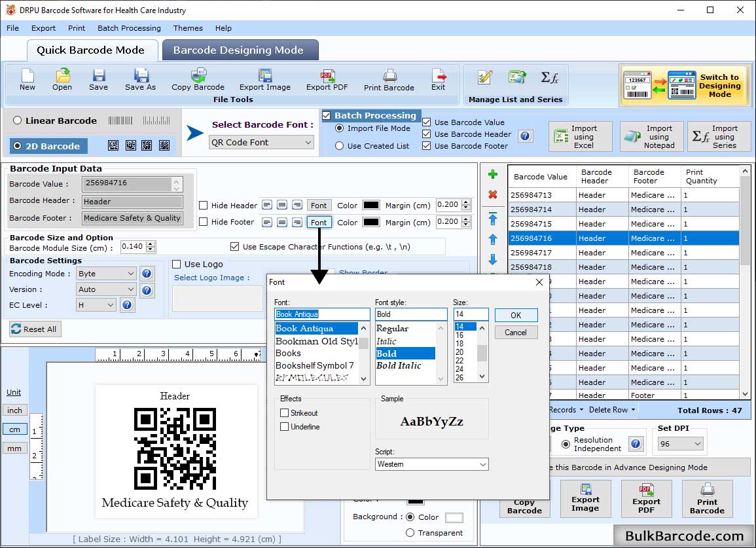Click Import using Series
The height and width of the screenshot is (548, 756).
[x=719, y=137]
